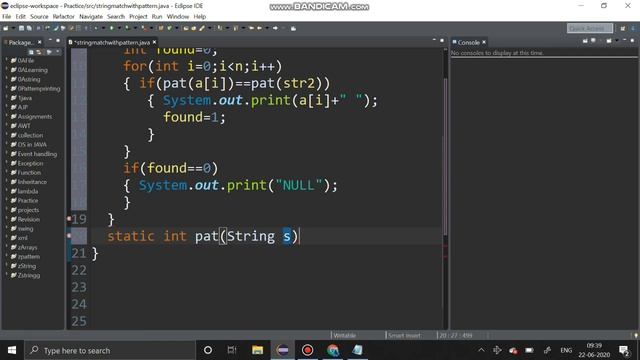Click line number 21 in editor gutter
This screenshot has width=640, height=360.
click(79, 253)
